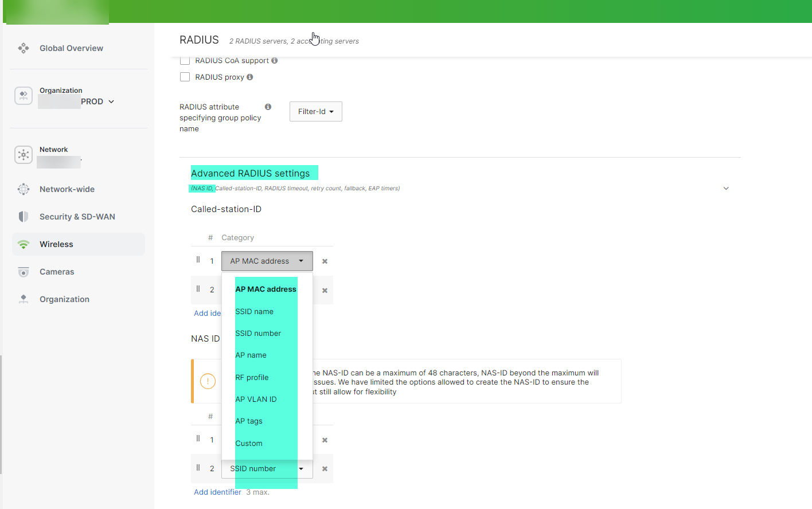
Task: Select SSID name from the open dropdown
Action: coord(254,311)
